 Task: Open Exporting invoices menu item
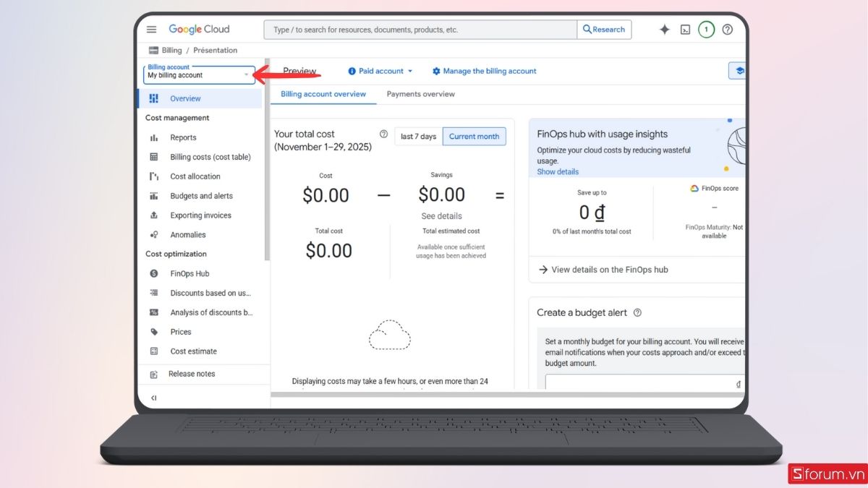199,215
